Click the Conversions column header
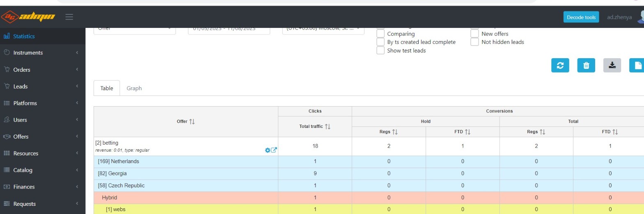644x214 pixels. tap(500, 111)
